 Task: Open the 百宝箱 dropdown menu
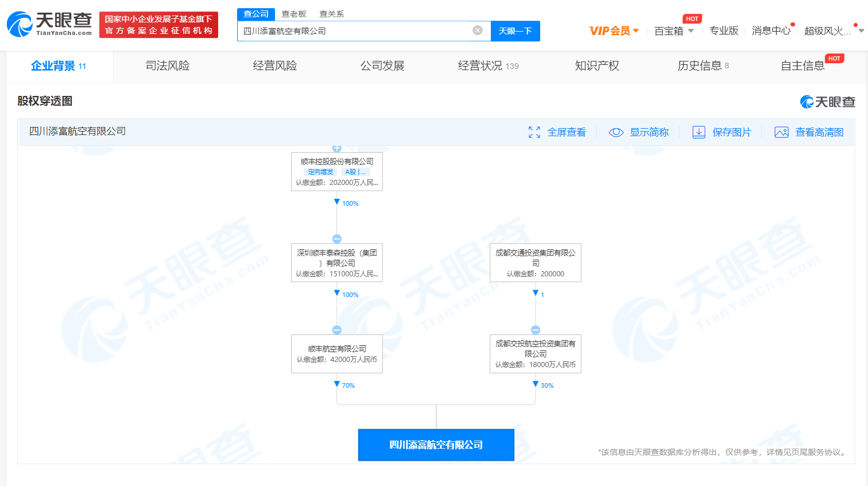(x=674, y=31)
